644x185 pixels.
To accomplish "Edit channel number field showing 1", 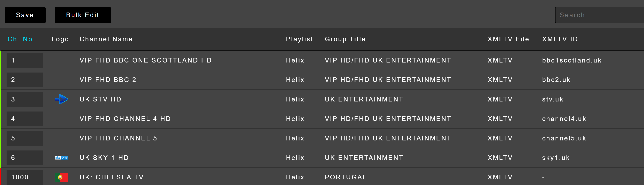I will pos(25,60).
